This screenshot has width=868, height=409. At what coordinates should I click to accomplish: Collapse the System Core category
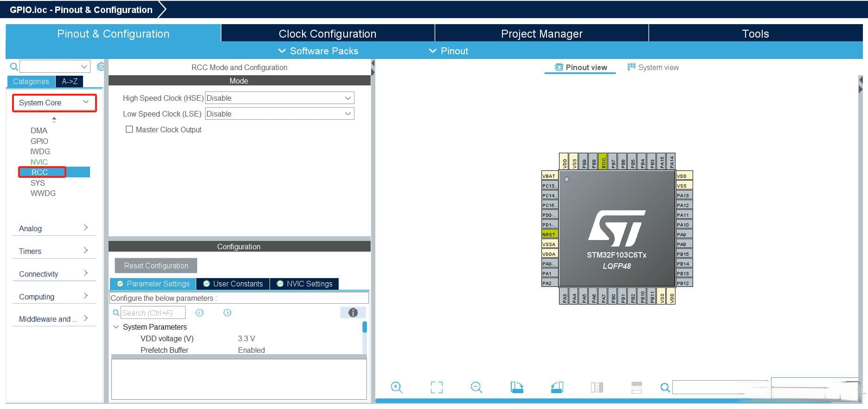54,103
